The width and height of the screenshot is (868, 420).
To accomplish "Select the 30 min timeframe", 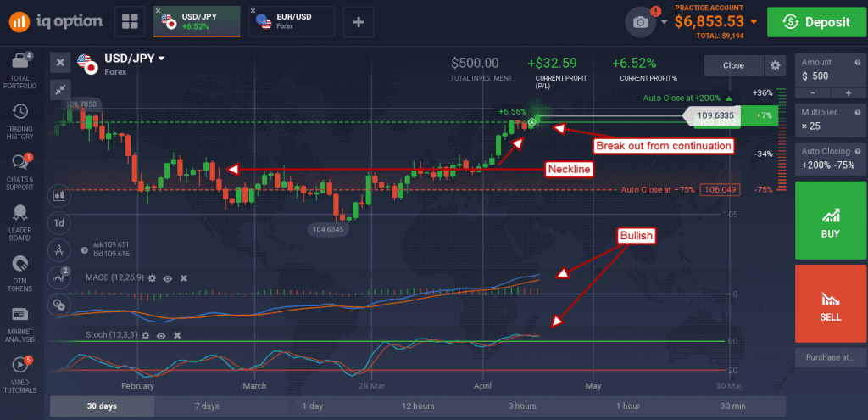I will point(733,406).
